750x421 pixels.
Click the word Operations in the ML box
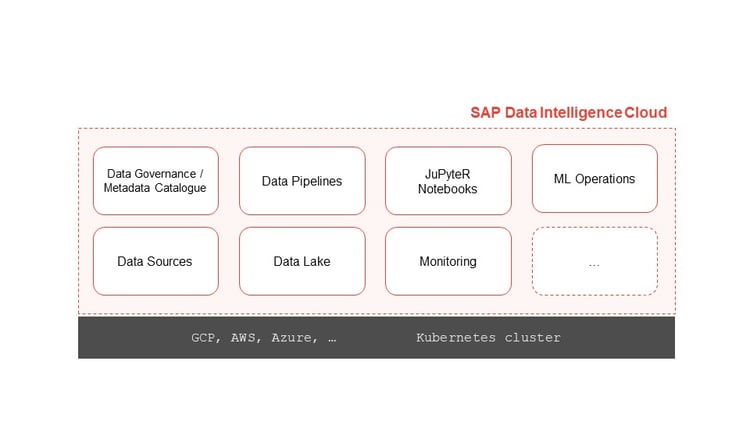605,179
